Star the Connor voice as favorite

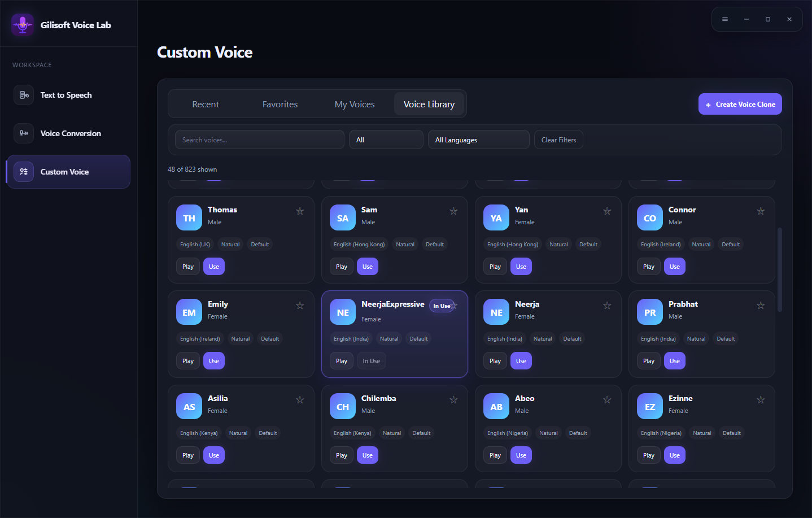point(761,211)
